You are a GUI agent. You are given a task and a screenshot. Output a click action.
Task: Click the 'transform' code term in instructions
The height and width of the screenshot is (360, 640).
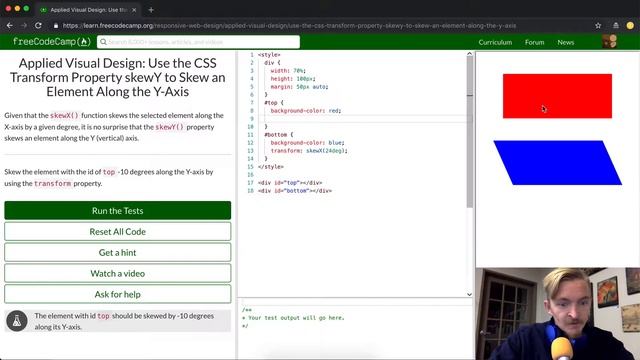point(52,184)
